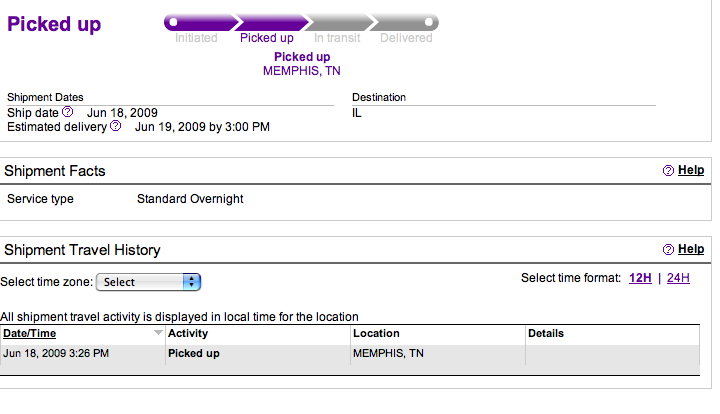
Task: Select the Delivered stage label
Action: [x=406, y=38]
